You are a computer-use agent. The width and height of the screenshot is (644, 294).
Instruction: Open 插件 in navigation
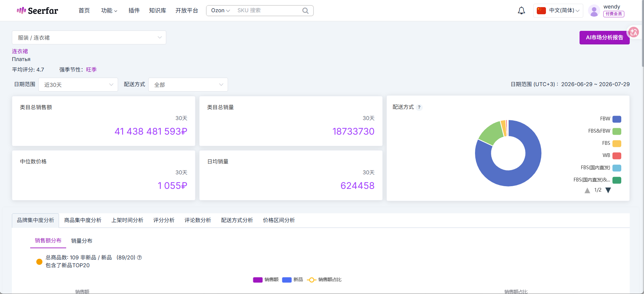click(x=134, y=11)
